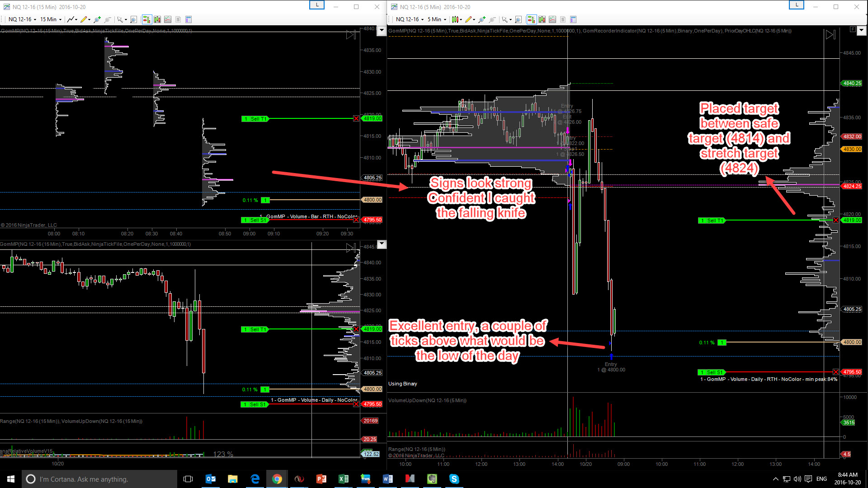The width and height of the screenshot is (868, 488).
Task: Click the link button L on 5 Min window
Action: point(796,5)
